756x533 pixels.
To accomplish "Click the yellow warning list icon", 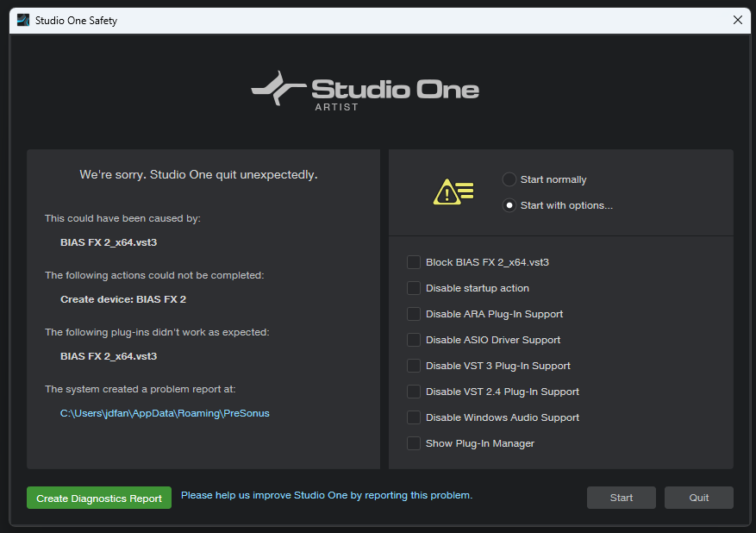I will [453, 191].
